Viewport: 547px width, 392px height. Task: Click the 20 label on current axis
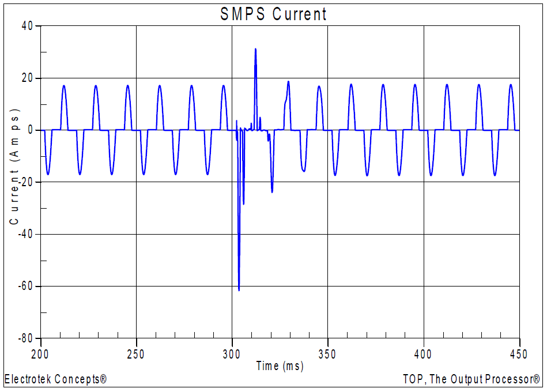[28, 78]
